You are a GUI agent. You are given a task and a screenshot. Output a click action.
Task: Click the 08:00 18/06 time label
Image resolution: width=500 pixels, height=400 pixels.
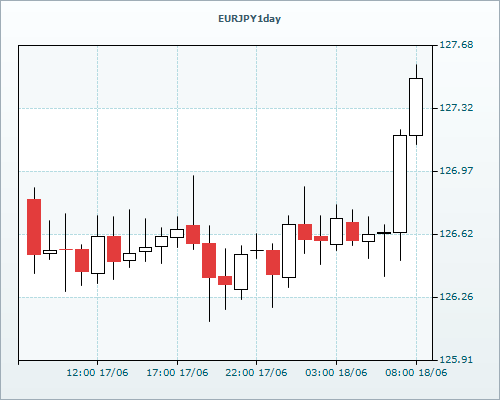[416, 373]
